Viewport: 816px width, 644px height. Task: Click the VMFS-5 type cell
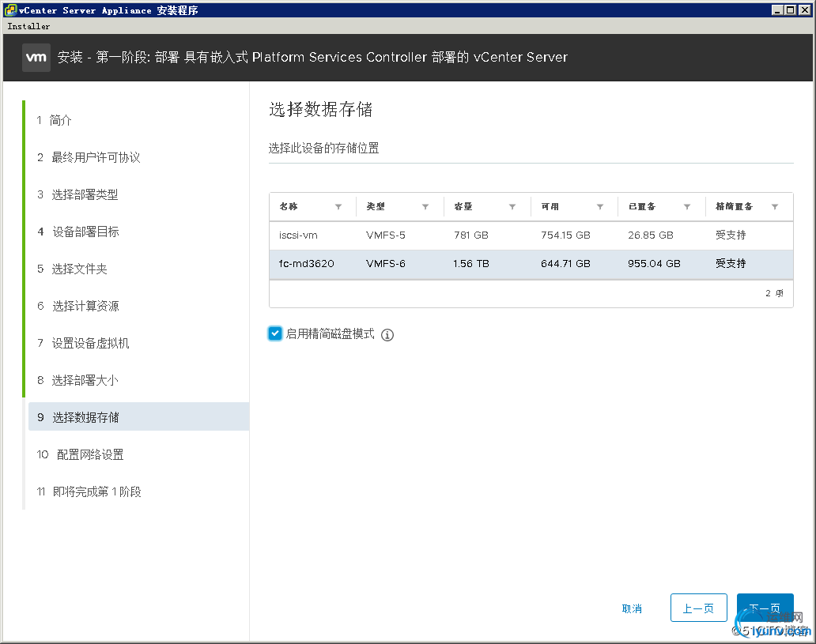coord(386,235)
